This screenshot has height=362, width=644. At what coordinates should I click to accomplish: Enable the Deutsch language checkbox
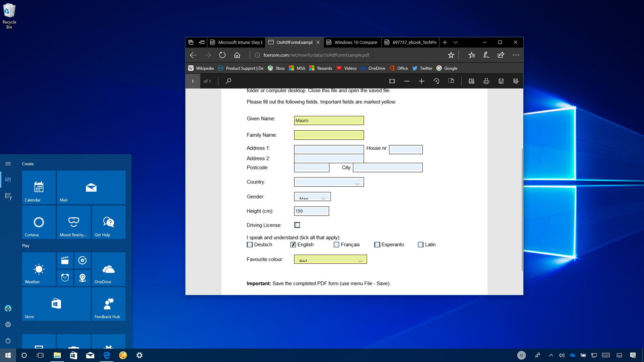[250, 244]
